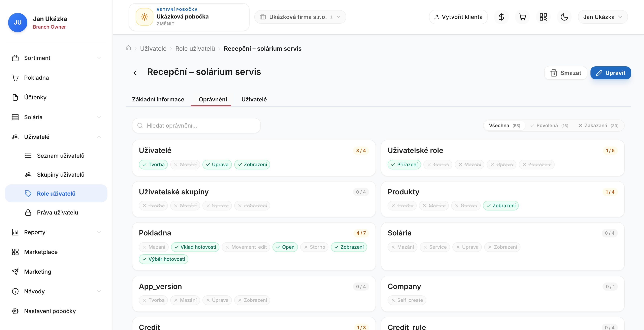Select Role uživatelů in the sidebar
This screenshot has width=644, height=330.
56,194
